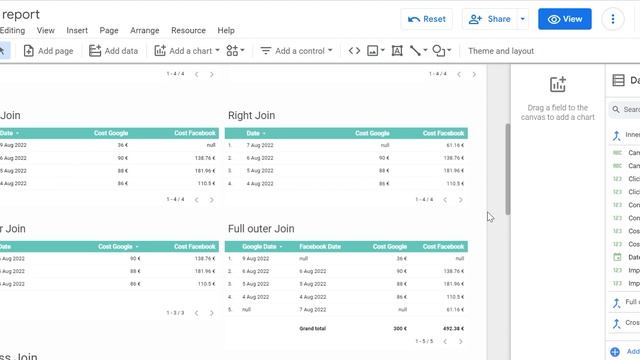Viewport: 640px width, 360px height.
Task: Click Add data in the toolbar
Action: pos(113,51)
